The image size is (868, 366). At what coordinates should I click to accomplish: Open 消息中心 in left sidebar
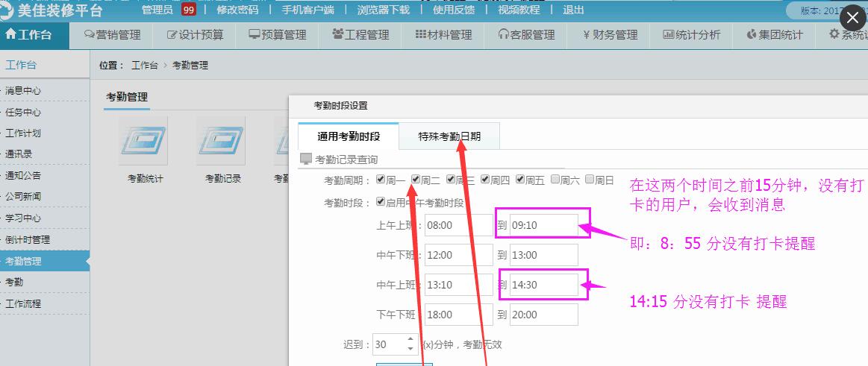[x=23, y=91]
